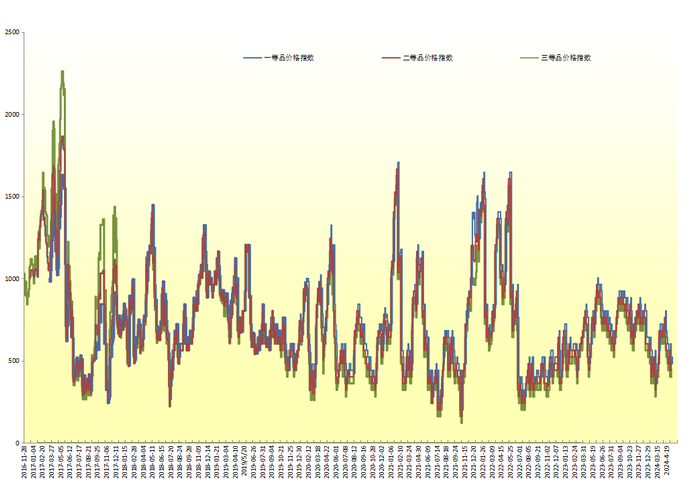Select legend label 二等品价格指数
Image resolution: width=700 pixels, height=485 pixels.
[428, 58]
